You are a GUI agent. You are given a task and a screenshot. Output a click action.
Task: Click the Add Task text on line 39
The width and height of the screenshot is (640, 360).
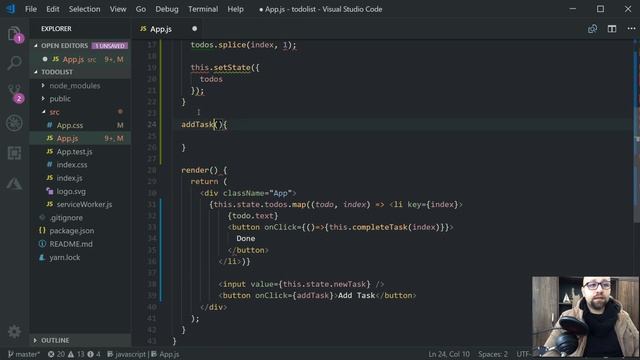pos(356,296)
